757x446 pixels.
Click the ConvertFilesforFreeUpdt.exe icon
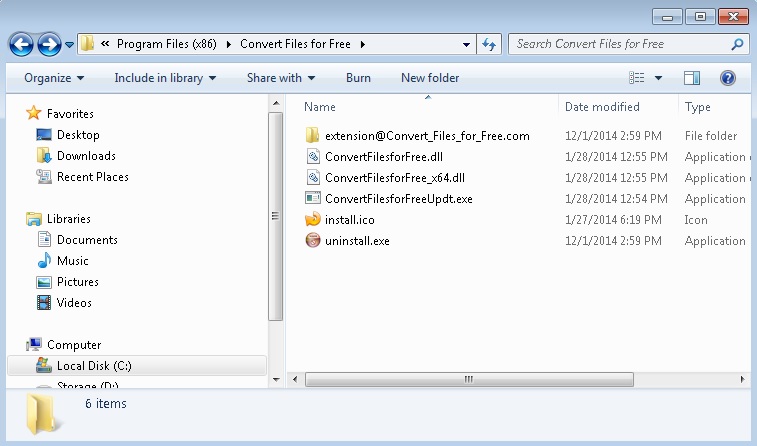[x=313, y=198]
